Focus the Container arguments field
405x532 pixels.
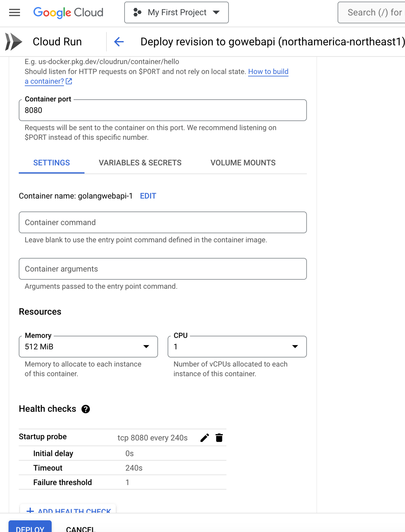163,269
